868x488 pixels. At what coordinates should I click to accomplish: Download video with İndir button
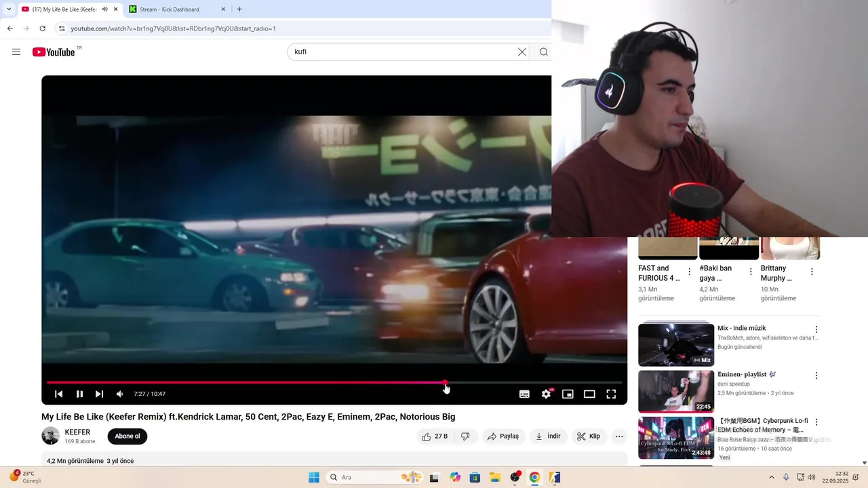pyautogui.click(x=548, y=436)
